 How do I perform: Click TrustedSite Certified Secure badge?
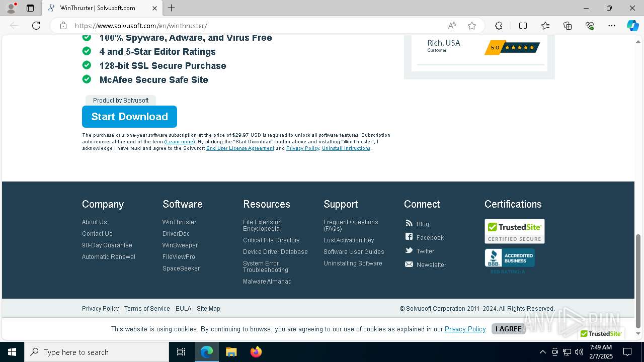click(x=514, y=231)
